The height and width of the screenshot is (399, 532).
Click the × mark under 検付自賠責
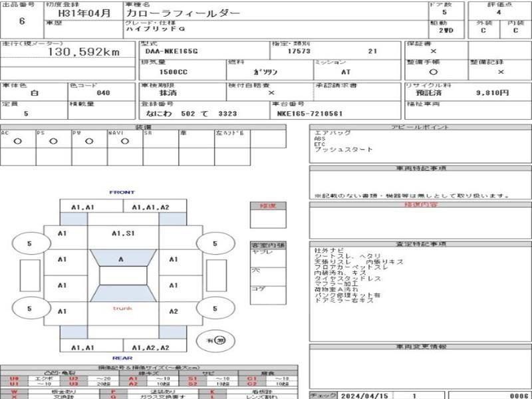point(271,92)
